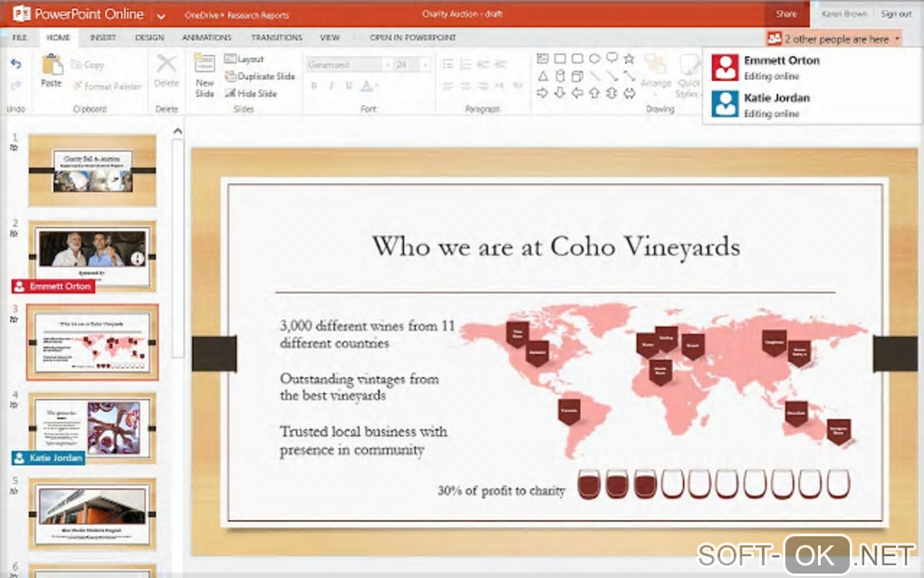Select the rounded rectangle shape
924x578 pixels.
[x=577, y=58]
